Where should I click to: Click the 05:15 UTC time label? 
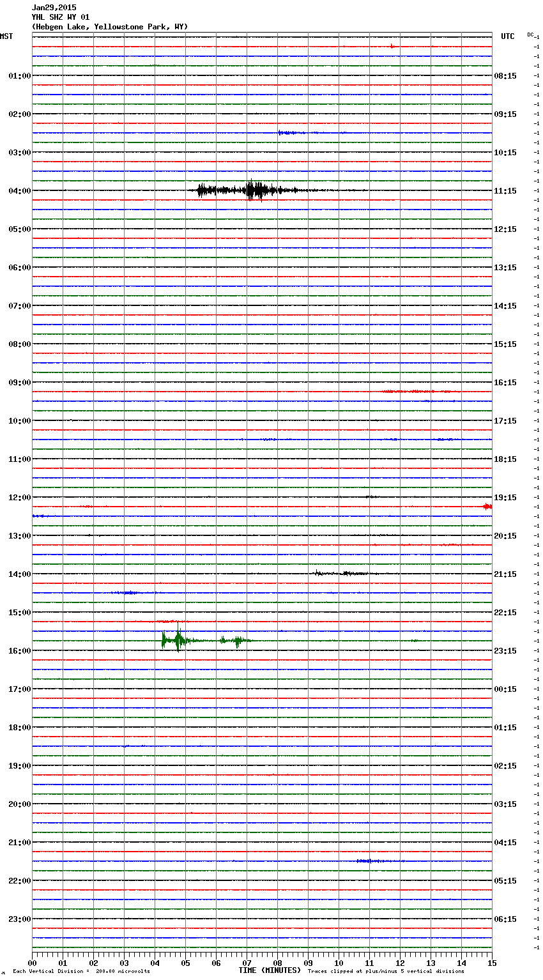[505, 881]
